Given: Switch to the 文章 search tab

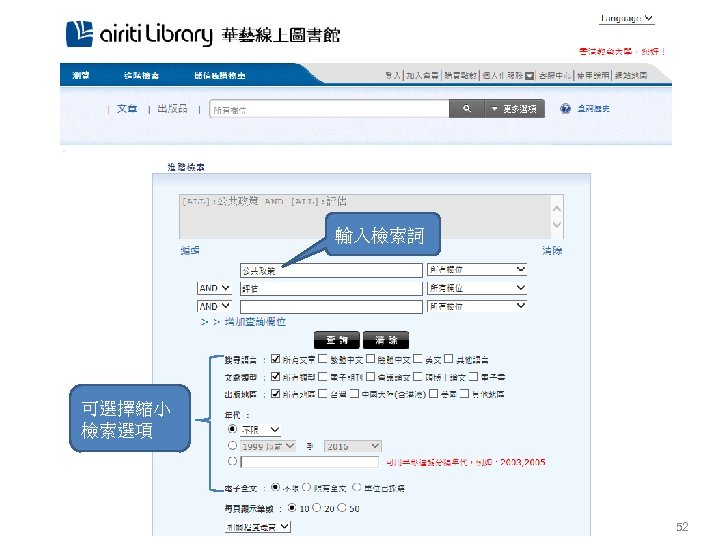Looking at the screenshot, I should pyautogui.click(x=127, y=109).
